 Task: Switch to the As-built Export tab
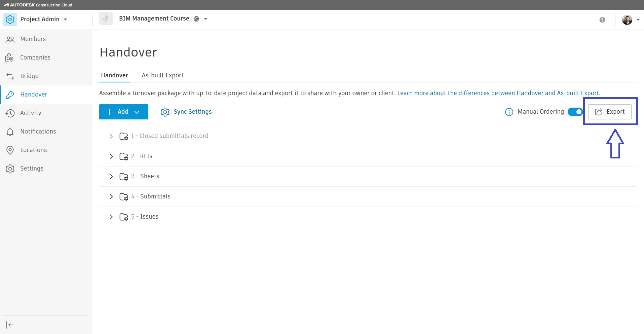pyautogui.click(x=162, y=75)
